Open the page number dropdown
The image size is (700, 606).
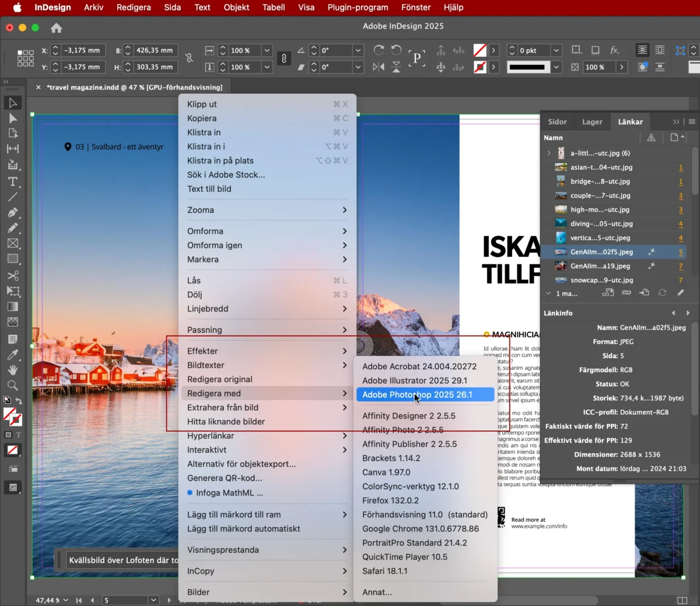click(153, 600)
